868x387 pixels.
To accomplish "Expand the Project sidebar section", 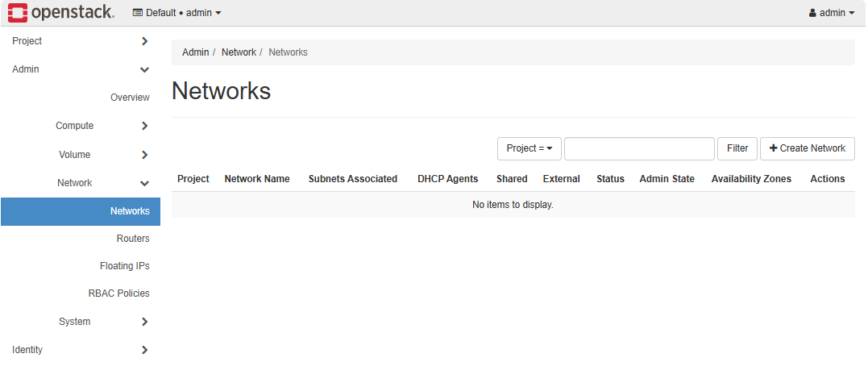I will [x=144, y=41].
